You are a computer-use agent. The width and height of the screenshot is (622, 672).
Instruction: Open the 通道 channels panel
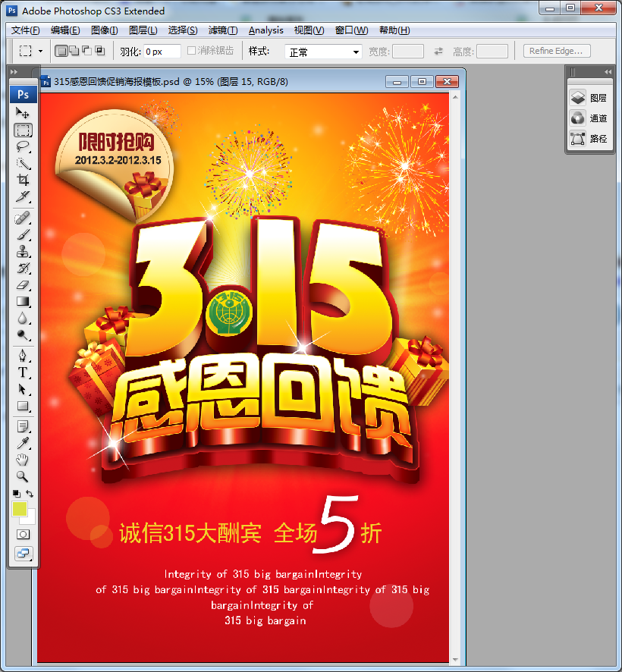[x=588, y=118]
